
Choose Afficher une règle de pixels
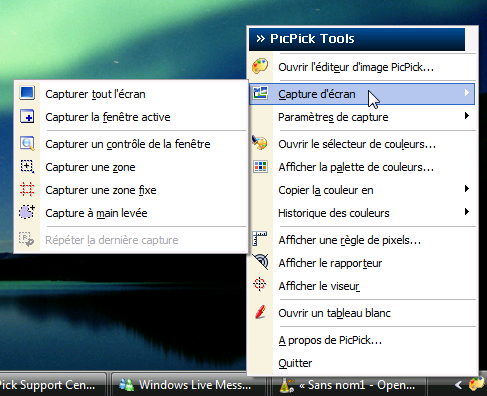(362, 240)
